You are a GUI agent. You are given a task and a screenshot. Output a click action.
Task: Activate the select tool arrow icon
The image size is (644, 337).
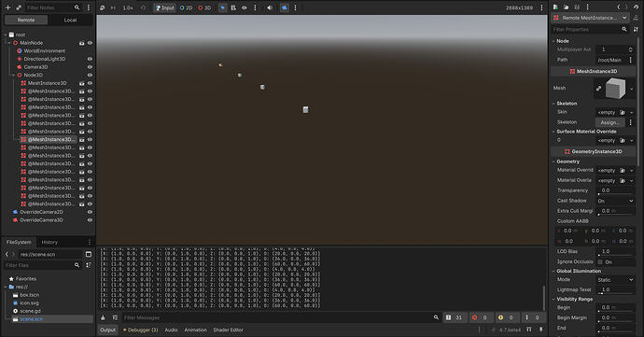click(223, 7)
